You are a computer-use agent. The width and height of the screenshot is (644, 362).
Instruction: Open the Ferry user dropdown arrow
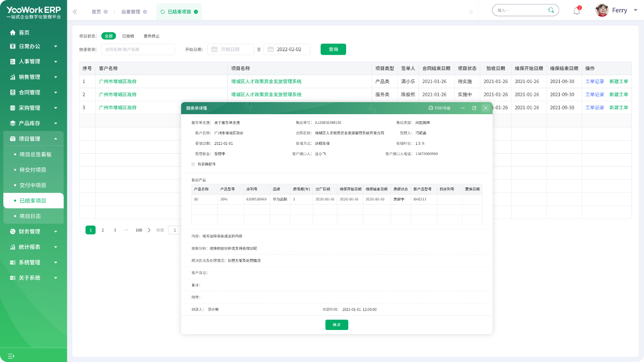point(635,10)
